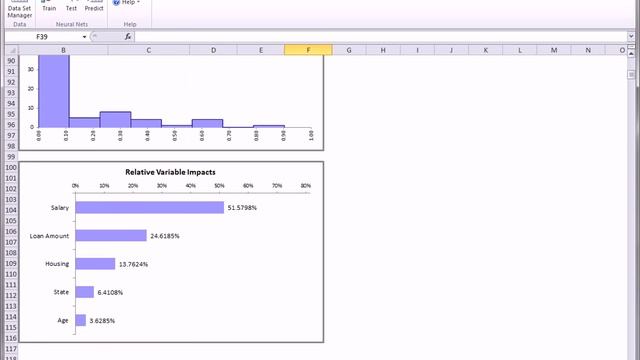Click the State bar in chart

(x=85, y=292)
